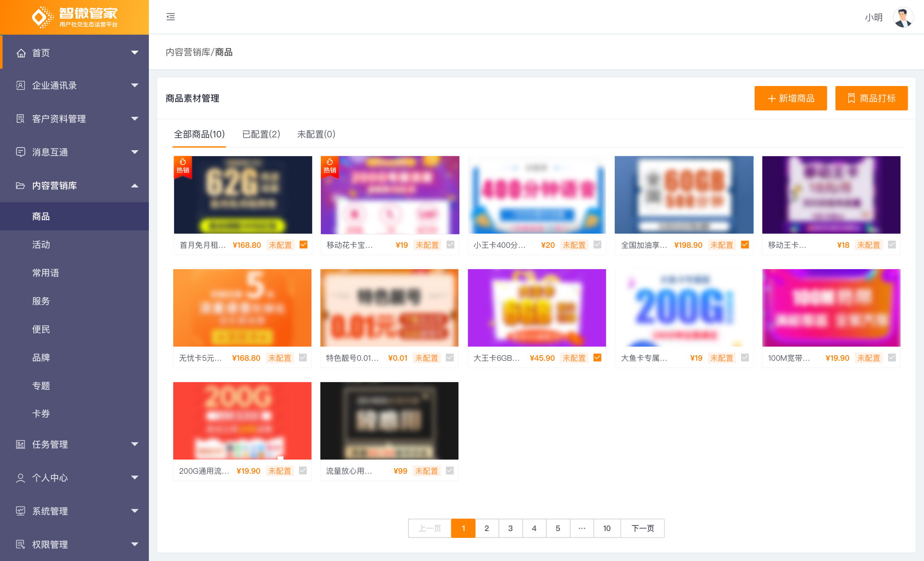Collapse the sidebar via the hamburger icon
This screenshot has width=924, height=561.
tap(170, 17)
